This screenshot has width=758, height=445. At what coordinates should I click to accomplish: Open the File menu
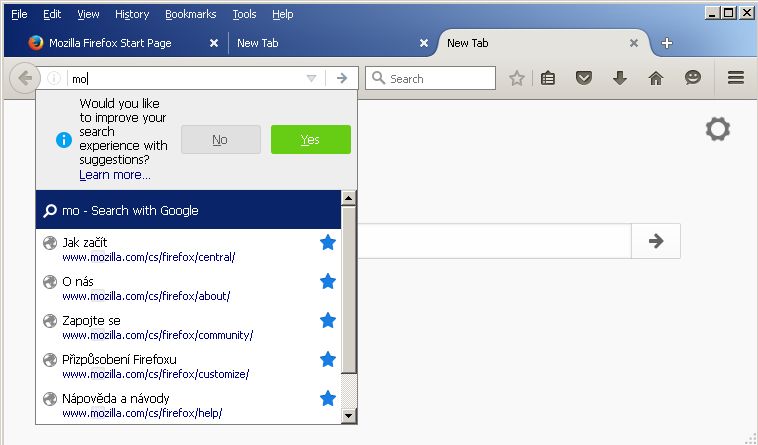pyautogui.click(x=19, y=14)
